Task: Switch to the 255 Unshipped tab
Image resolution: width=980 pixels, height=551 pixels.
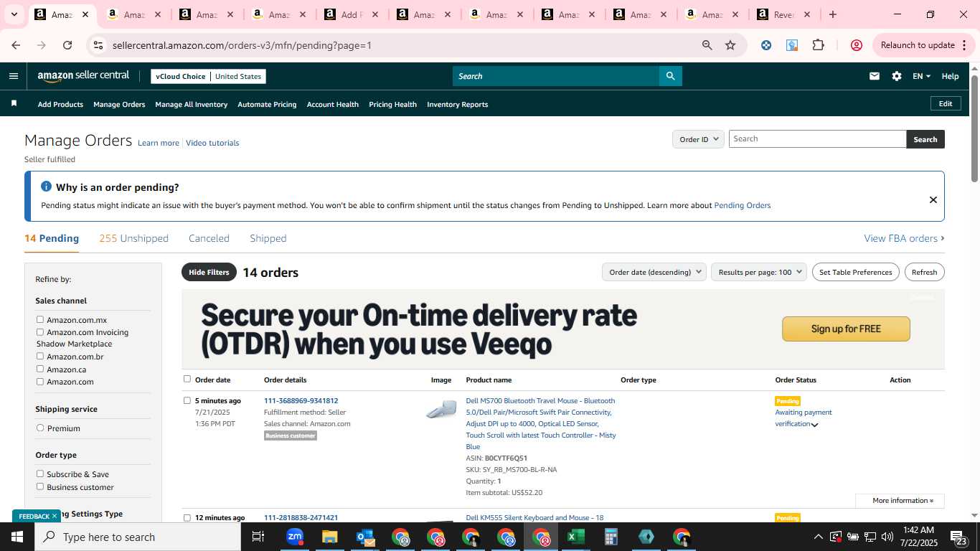Action: point(134,238)
